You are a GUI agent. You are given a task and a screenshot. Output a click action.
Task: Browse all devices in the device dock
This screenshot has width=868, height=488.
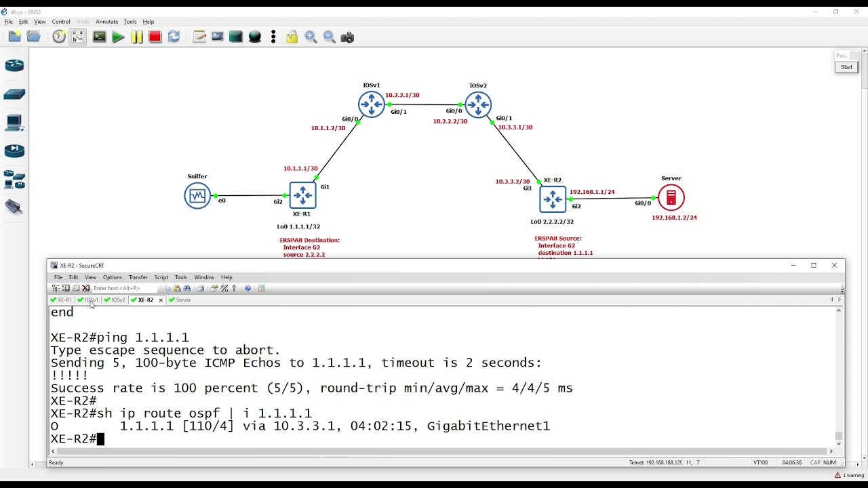point(14,180)
